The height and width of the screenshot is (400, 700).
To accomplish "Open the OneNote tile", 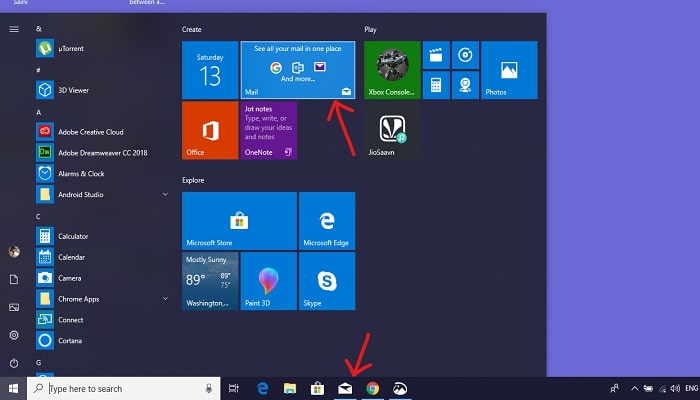I will (269, 130).
